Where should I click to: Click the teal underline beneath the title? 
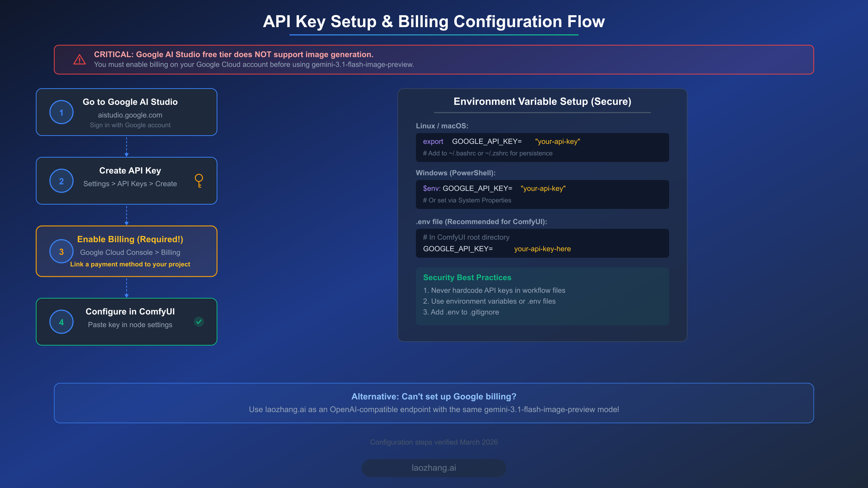point(434,35)
